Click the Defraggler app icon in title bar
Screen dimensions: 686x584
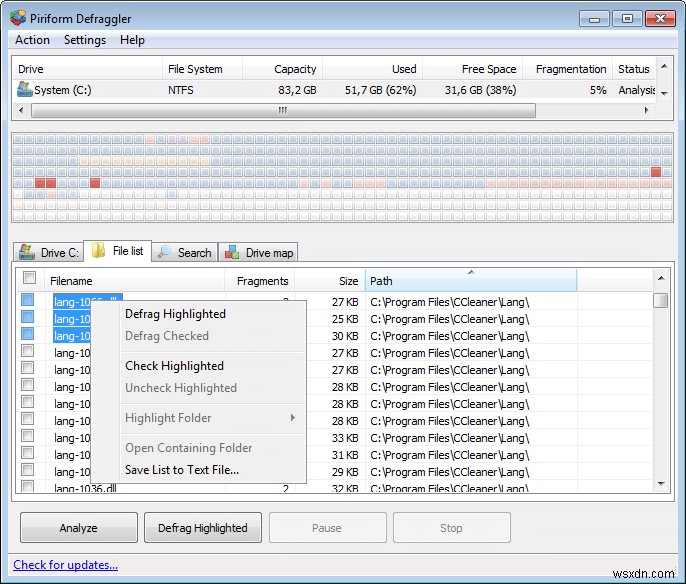(x=18, y=17)
